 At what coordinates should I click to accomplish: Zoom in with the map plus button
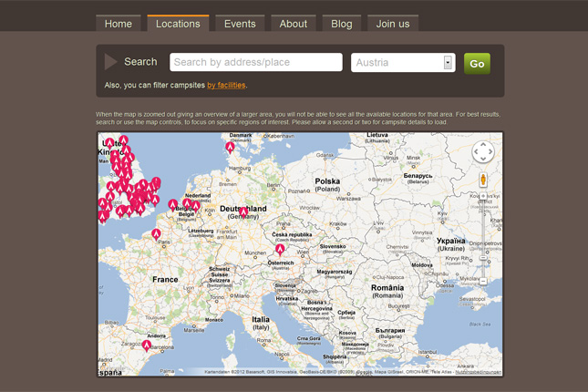point(483,196)
